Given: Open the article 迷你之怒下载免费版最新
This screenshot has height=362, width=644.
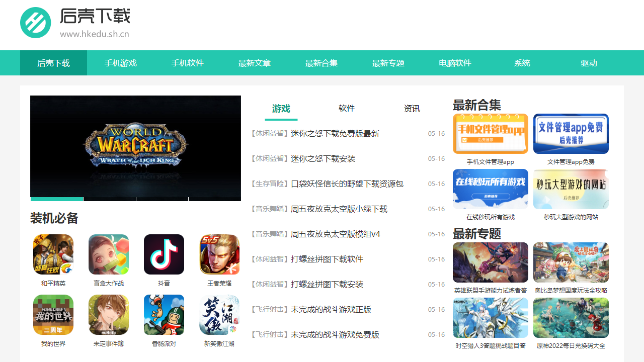Looking at the screenshot, I should 335,134.
